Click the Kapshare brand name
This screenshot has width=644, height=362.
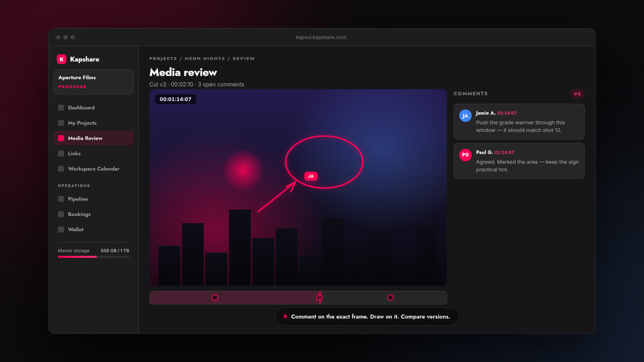pyautogui.click(x=85, y=59)
